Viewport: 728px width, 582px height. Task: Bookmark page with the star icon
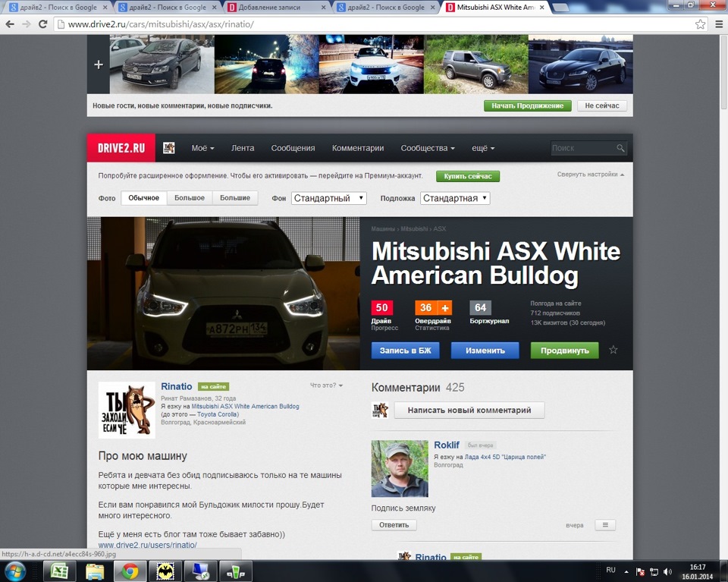tap(700, 24)
